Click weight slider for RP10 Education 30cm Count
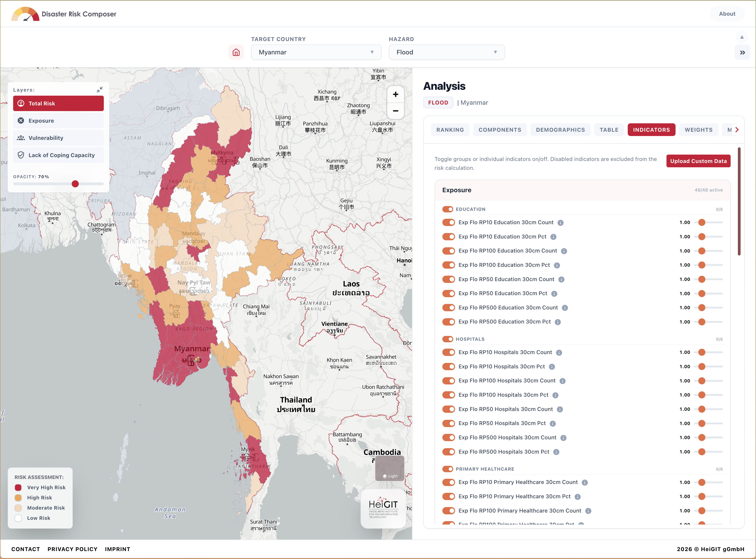Viewport: 756px width, 559px height. [708, 223]
